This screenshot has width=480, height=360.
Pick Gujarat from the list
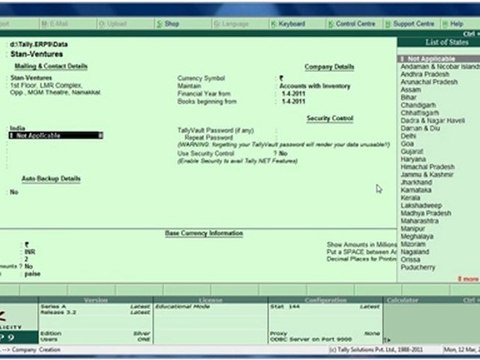point(412,151)
